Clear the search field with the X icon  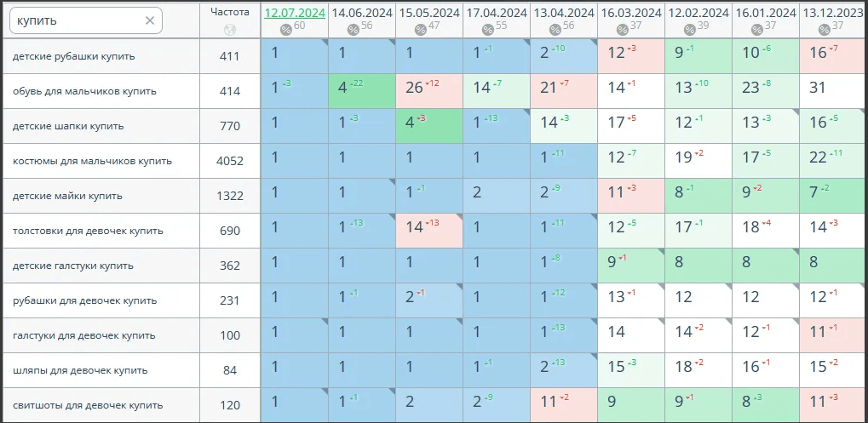tap(150, 20)
